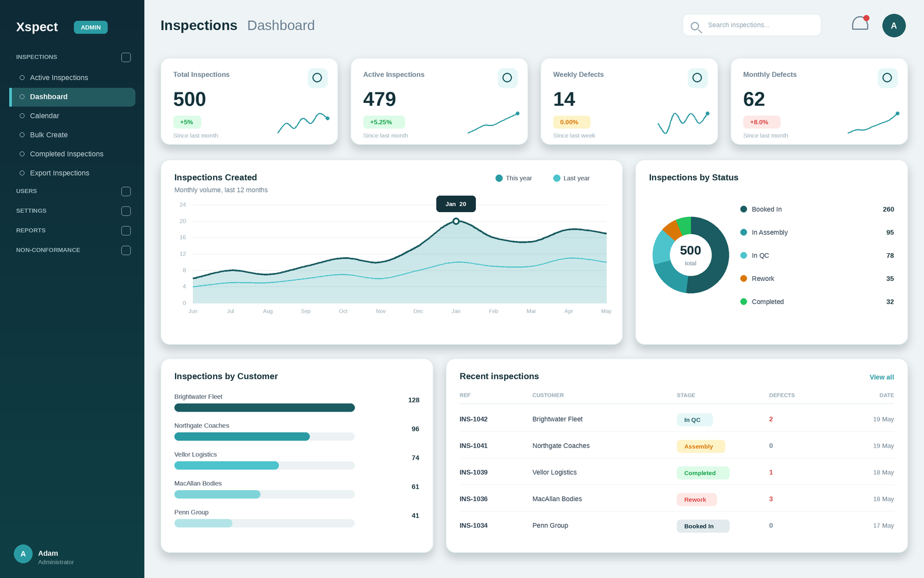Expand the REPORTS sidebar section
The height and width of the screenshot is (578, 924).
pos(126,231)
